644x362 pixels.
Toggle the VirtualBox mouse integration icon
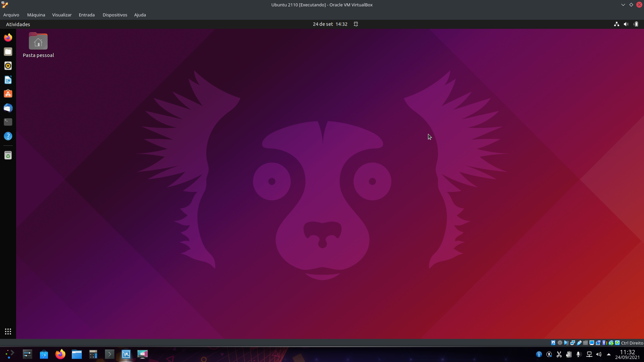(x=611, y=343)
